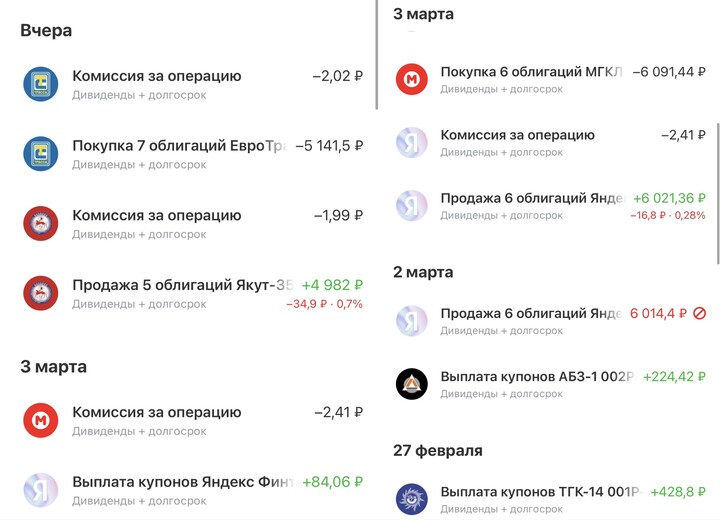The width and height of the screenshot is (720, 520).
Task: Click the red cancelled-operation icon beside 6 014,4 ₽
Action: pyautogui.click(x=700, y=313)
